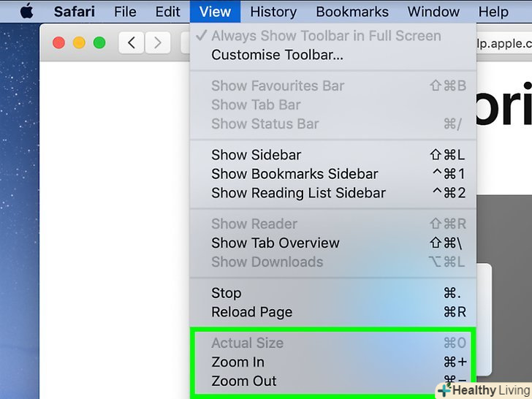532x399 pixels.
Task: Open the Bookmarks menu
Action: (351, 12)
